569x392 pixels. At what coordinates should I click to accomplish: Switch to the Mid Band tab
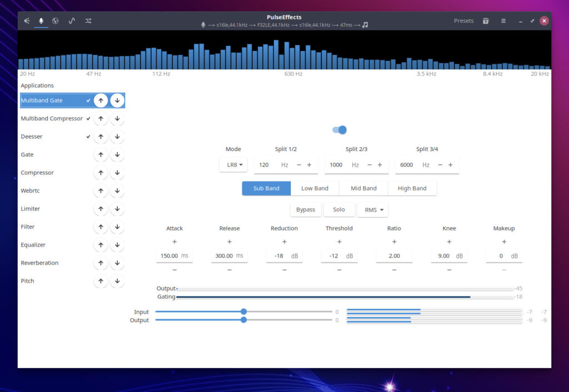363,189
